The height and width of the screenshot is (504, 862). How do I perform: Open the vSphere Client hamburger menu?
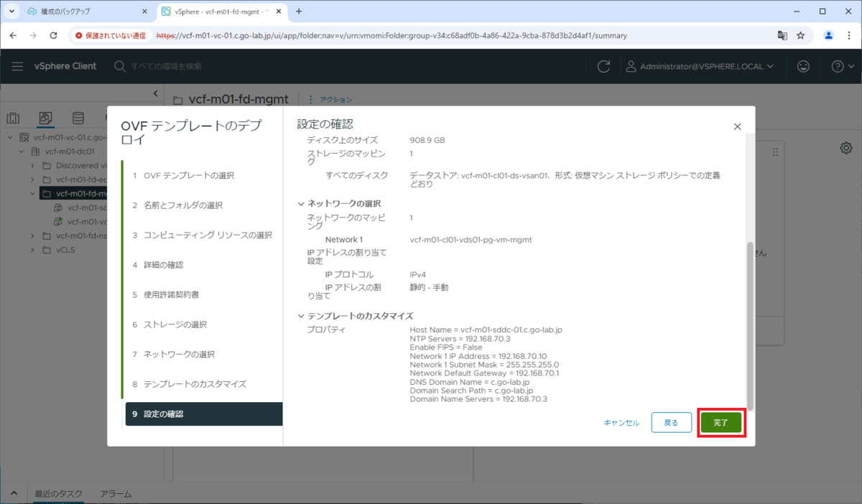click(17, 66)
